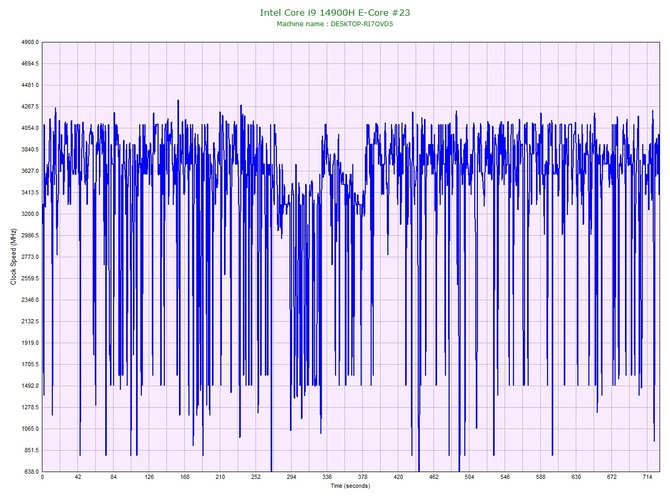670x503 pixels.
Task: Click the y-axis value 1919.0
Action: tap(30, 343)
